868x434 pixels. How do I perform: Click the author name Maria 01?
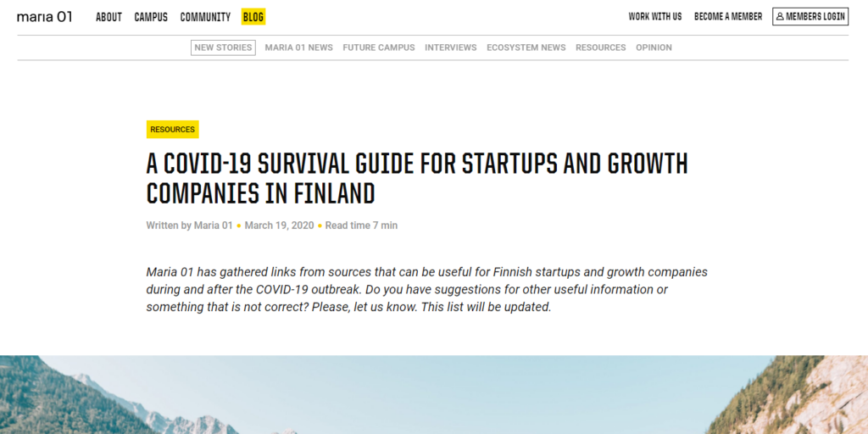click(x=213, y=225)
